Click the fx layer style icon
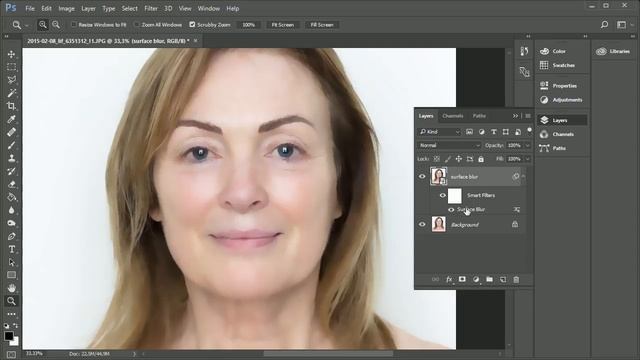Screen dimensions: 640x360 click(449, 280)
